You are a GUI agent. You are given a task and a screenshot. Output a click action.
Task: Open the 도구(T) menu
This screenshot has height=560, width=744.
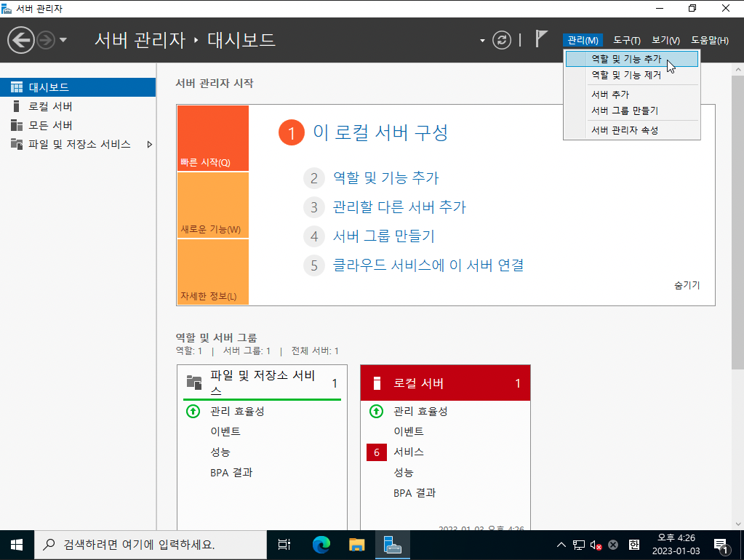point(626,40)
